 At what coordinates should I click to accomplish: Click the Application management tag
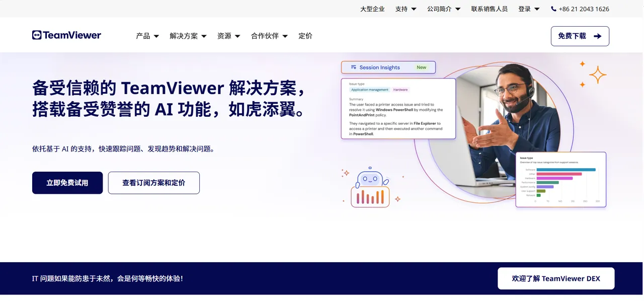coord(370,90)
